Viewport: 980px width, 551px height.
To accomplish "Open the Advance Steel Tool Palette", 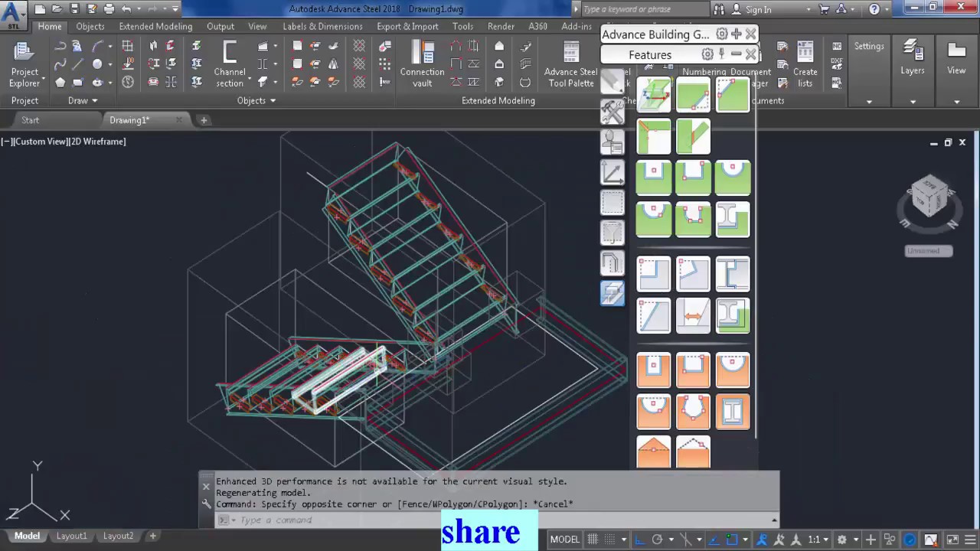I will click(570, 64).
